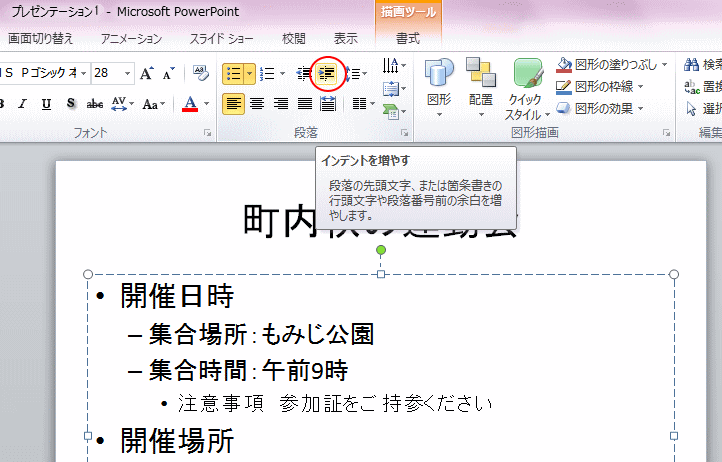Viewport: 722px width, 462px height.
Task: Click the 開催場所 bullet text
Action: click(x=177, y=441)
